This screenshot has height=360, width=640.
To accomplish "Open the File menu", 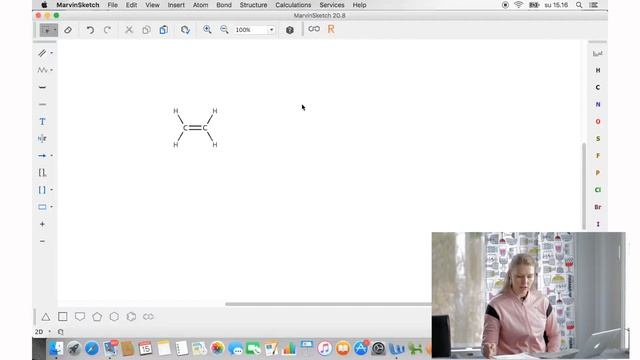I will tap(113, 5).
